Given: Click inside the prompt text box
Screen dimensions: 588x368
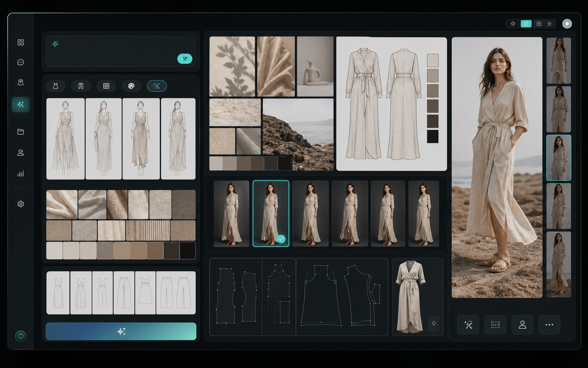Looking at the screenshot, I should click(121, 52).
